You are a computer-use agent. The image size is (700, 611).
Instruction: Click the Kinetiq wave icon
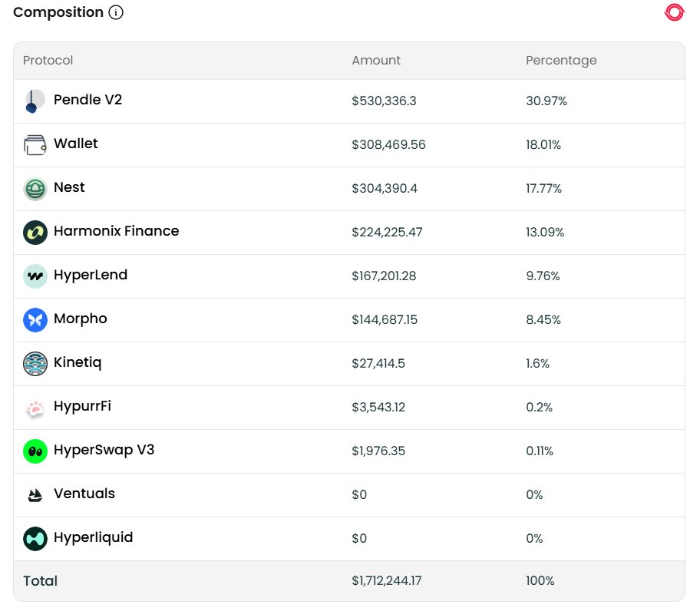pyautogui.click(x=35, y=364)
